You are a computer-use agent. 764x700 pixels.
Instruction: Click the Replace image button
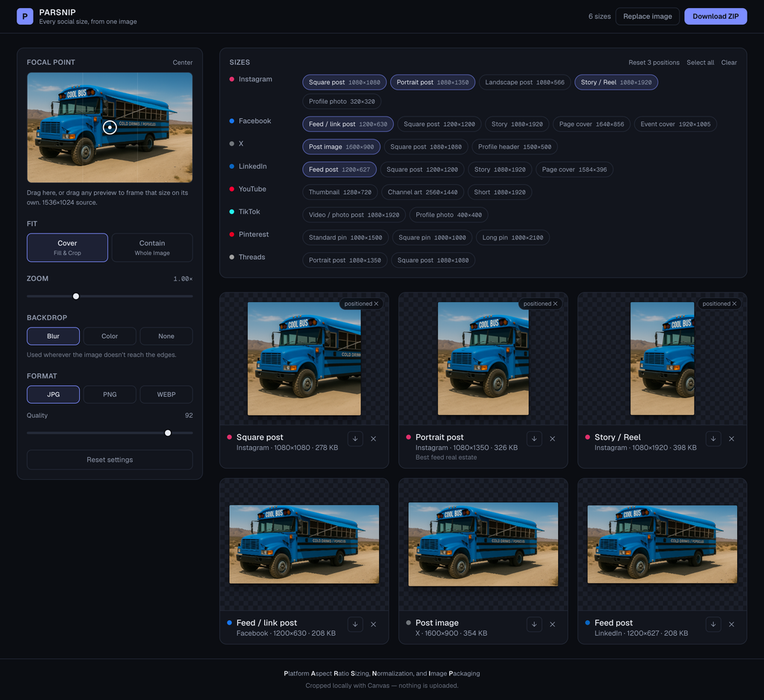coord(648,16)
